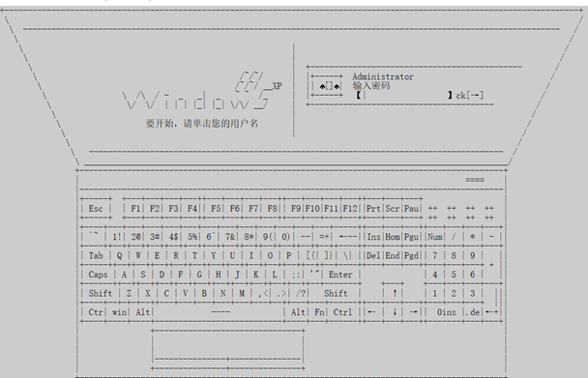Screen dimensions: 588x378
Task: Click the backslash key
Action: click(x=347, y=255)
